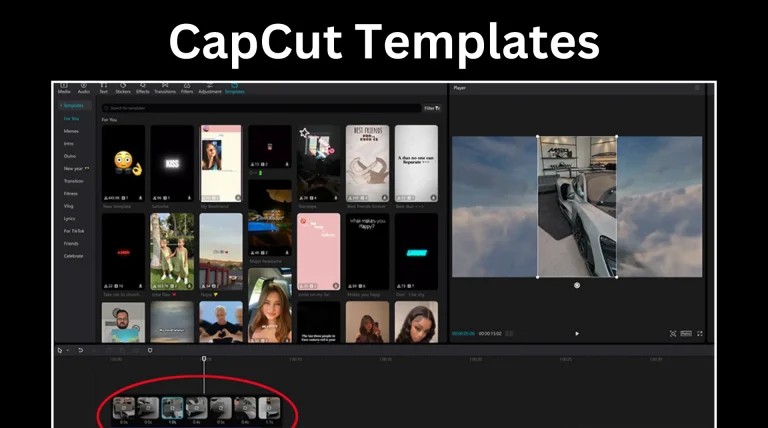Viewport: 768px width, 428px height.
Task: Select Lyrics template category
Action: point(70,218)
